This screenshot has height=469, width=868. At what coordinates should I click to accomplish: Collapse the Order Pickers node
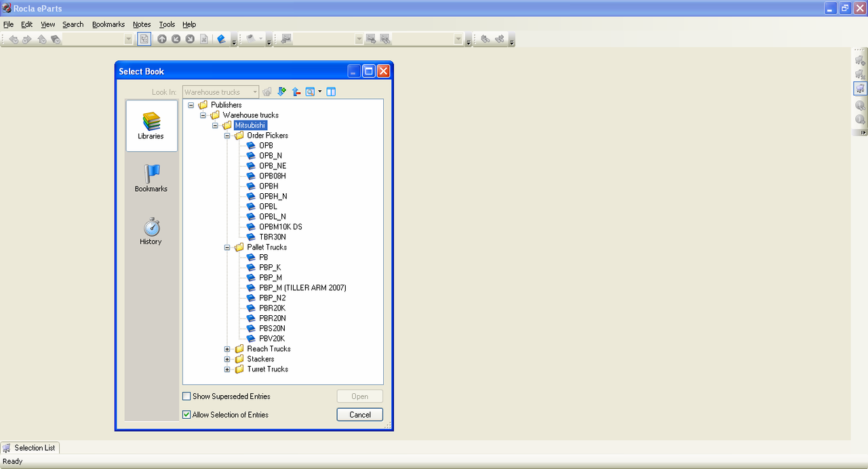pyautogui.click(x=227, y=136)
